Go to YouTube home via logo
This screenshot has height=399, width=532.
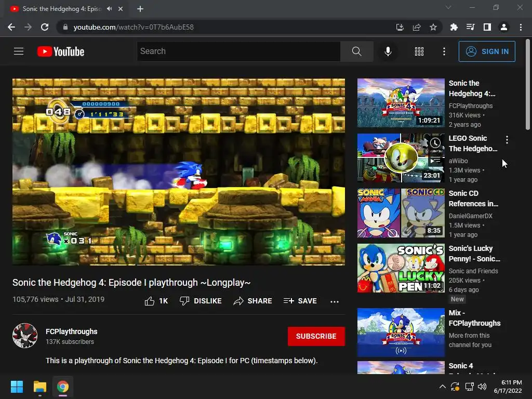point(61,51)
